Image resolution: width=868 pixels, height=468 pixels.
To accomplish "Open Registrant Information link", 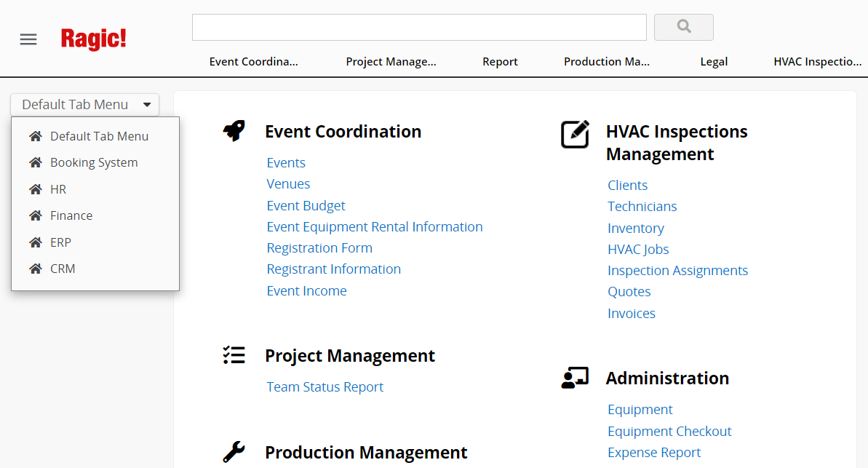I will (333, 269).
